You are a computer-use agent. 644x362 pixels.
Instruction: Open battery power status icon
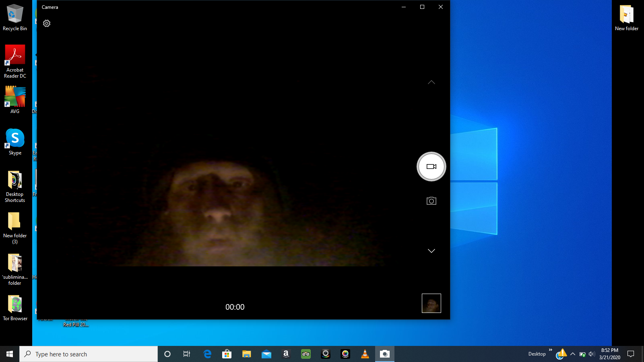pyautogui.click(x=582, y=354)
